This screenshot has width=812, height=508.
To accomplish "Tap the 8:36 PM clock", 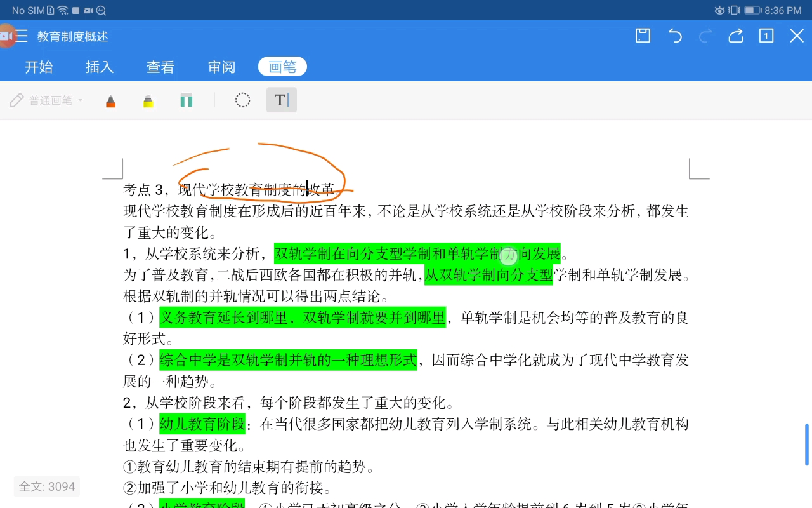I will 783,10.
